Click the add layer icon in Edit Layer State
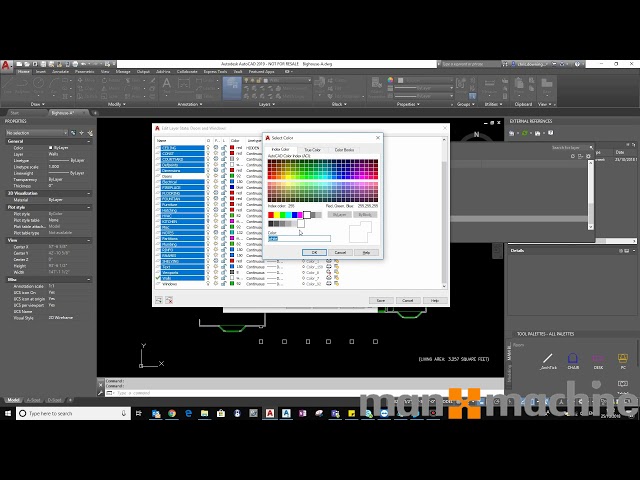The height and width of the screenshot is (480, 640). tap(159, 300)
